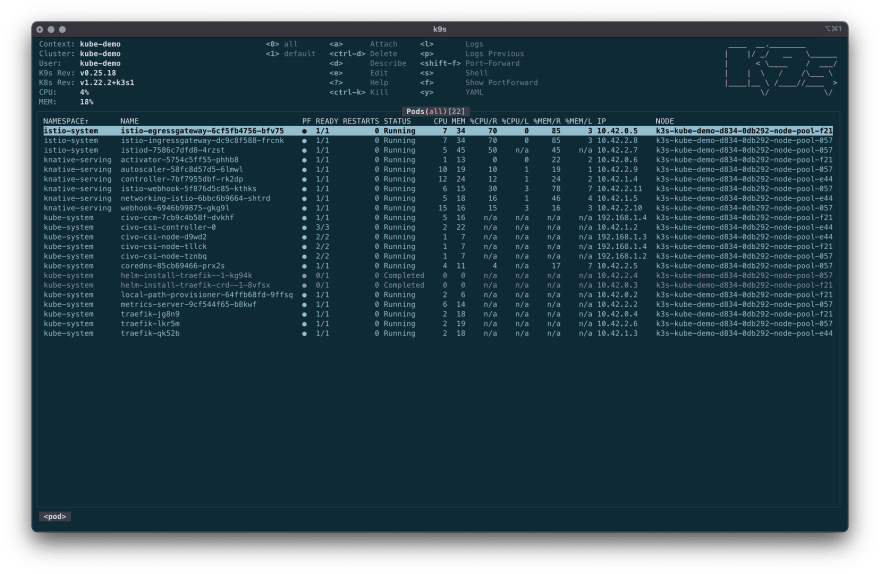
Task: Click the red close window button
Action: tap(40, 29)
